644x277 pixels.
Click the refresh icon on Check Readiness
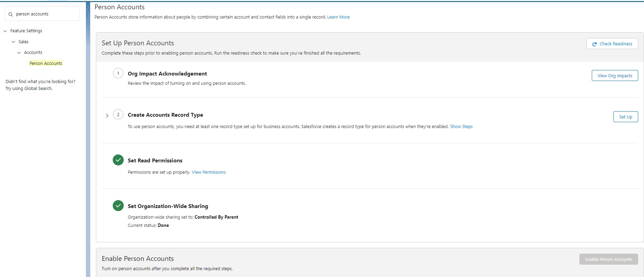click(594, 44)
